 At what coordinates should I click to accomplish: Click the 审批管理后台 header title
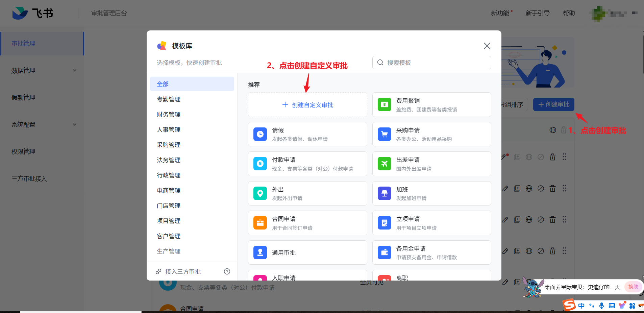click(x=109, y=13)
